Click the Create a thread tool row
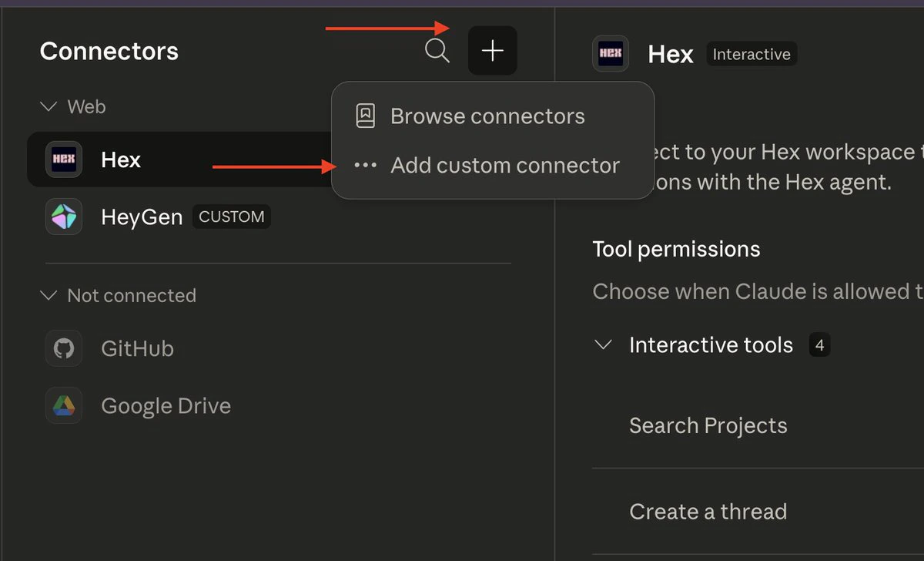Viewport: 924px width, 561px height. pos(708,512)
